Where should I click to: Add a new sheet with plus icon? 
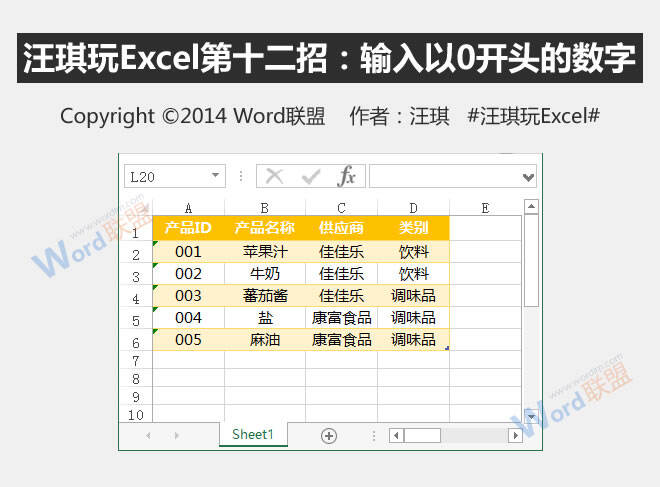[x=329, y=436]
